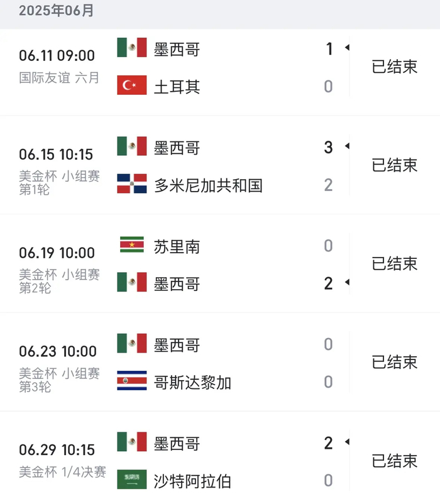Viewport: 440px width, 504px height.
Task: Open team 多米尼加共和国
Action: 208,185
